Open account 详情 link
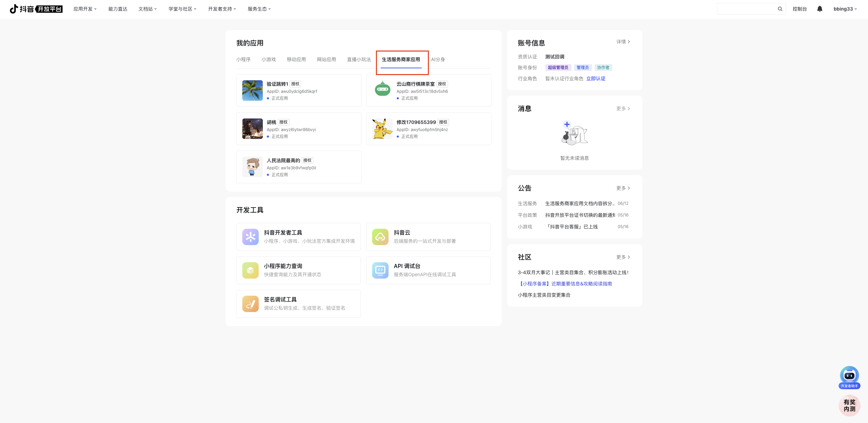Viewport: 868px width, 423px height. pyautogui.click(x=623, y=42)
